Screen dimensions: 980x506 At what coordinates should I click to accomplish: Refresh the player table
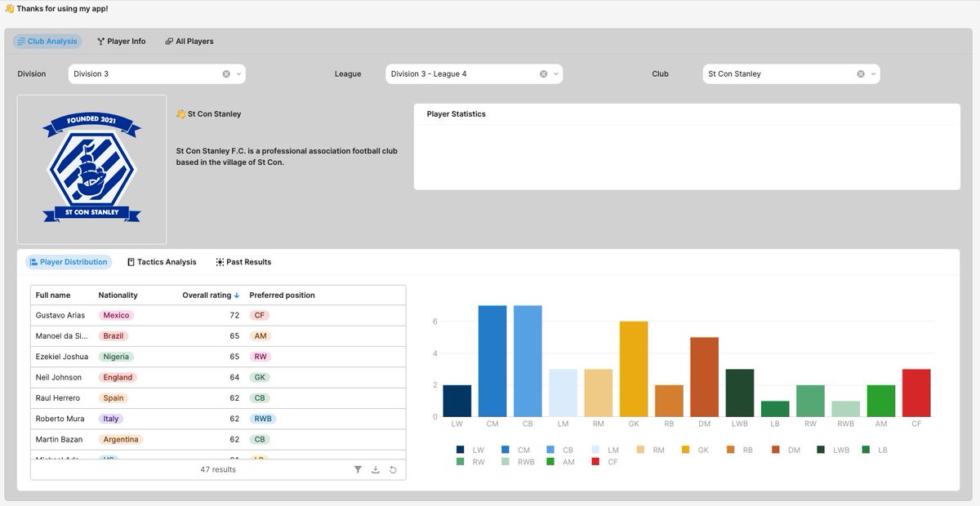pyautogui.click(x=393, y=469)
